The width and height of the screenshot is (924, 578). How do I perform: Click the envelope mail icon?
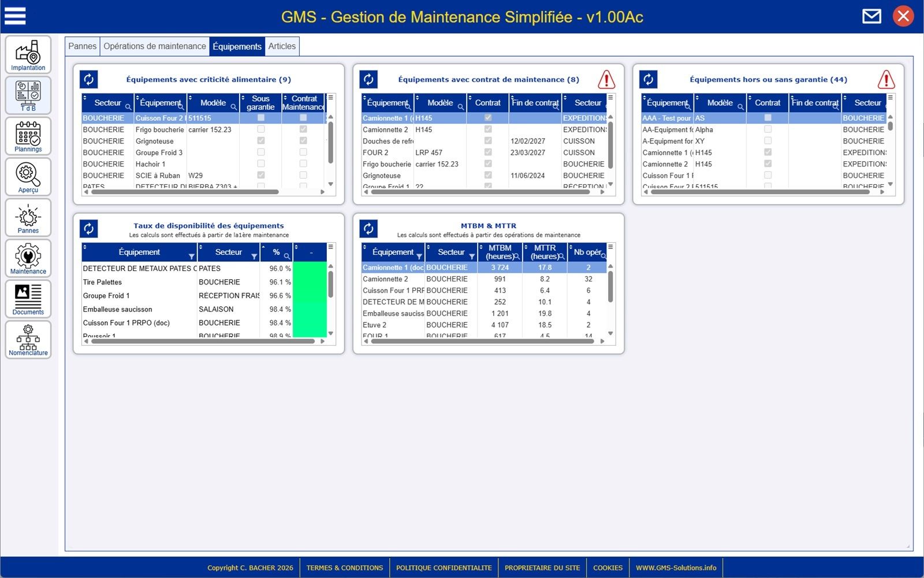point(871,16)
